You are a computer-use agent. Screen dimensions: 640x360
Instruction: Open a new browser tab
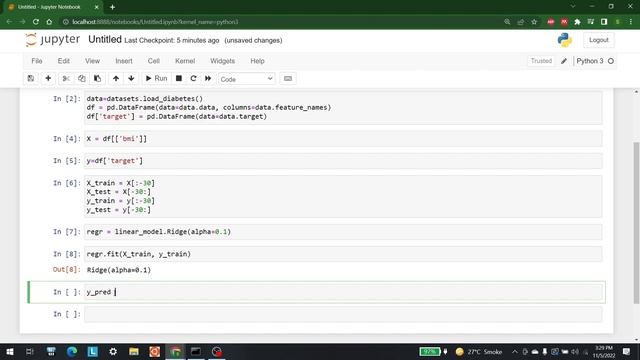[x=112, y=7]
